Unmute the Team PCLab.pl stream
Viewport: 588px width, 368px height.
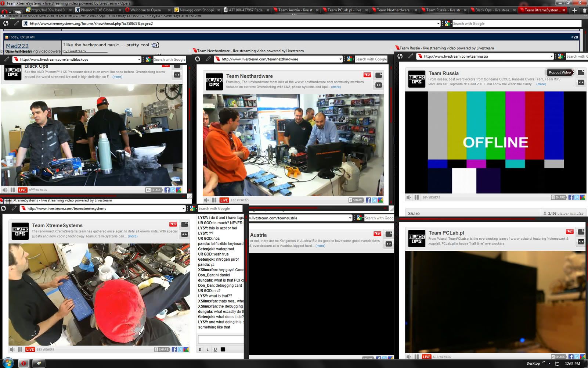[409, 357]
